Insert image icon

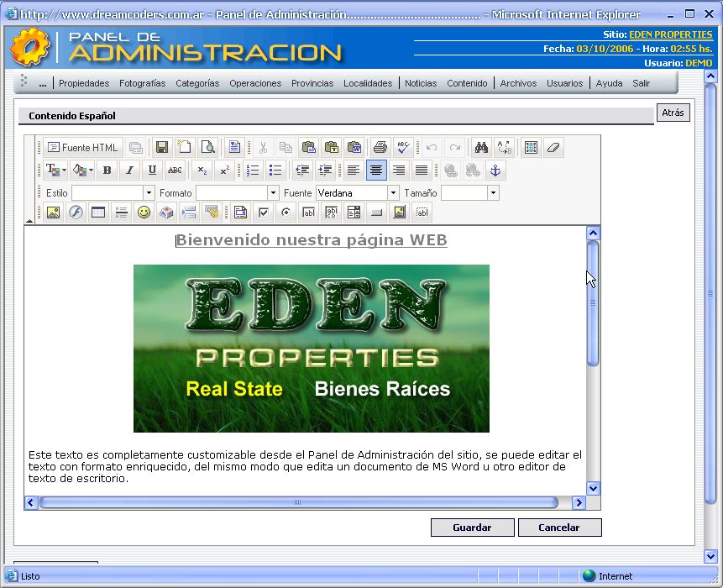(x=53, y=213)
